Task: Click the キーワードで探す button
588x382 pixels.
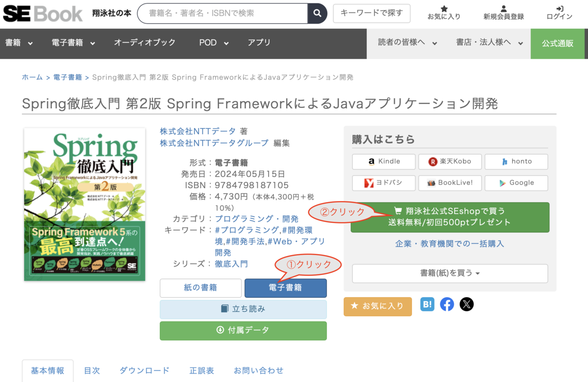Action: point(371,13)
